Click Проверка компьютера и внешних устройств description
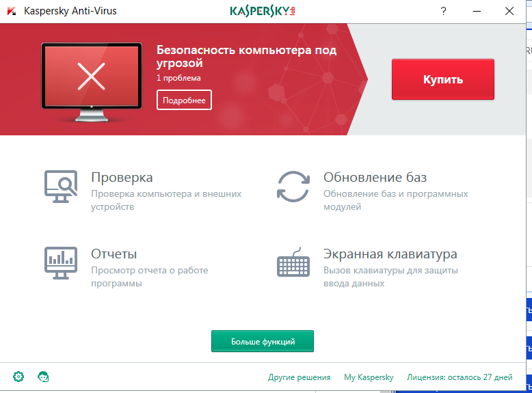The height and width of the screenshot is (393, 532). click(166, 200)
